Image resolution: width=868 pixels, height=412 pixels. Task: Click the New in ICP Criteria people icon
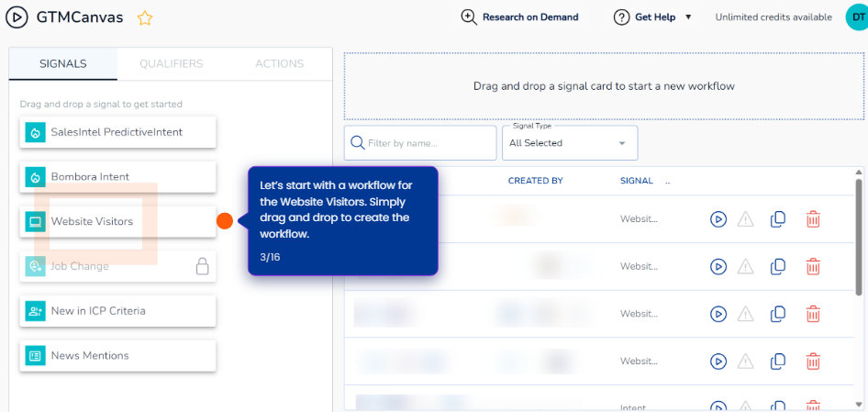36,311
